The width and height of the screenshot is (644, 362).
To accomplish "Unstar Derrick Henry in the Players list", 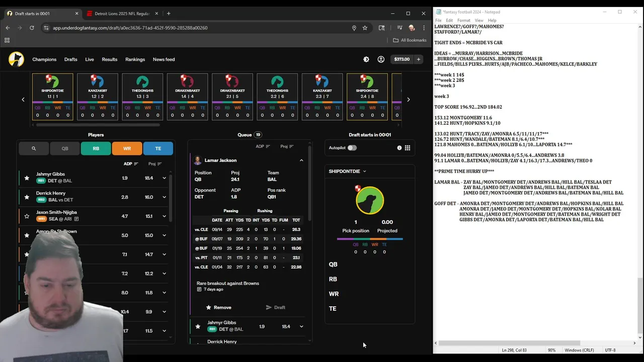I will [27, 197].
